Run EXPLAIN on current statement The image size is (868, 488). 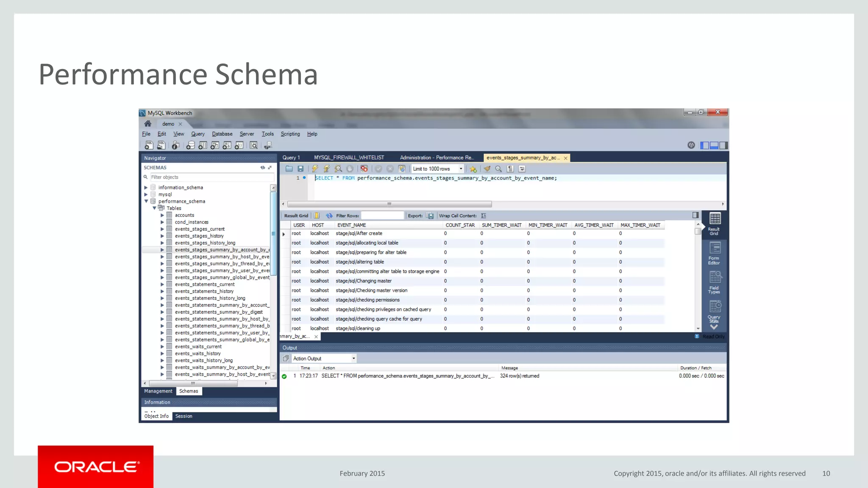click(x=338, y=169)
